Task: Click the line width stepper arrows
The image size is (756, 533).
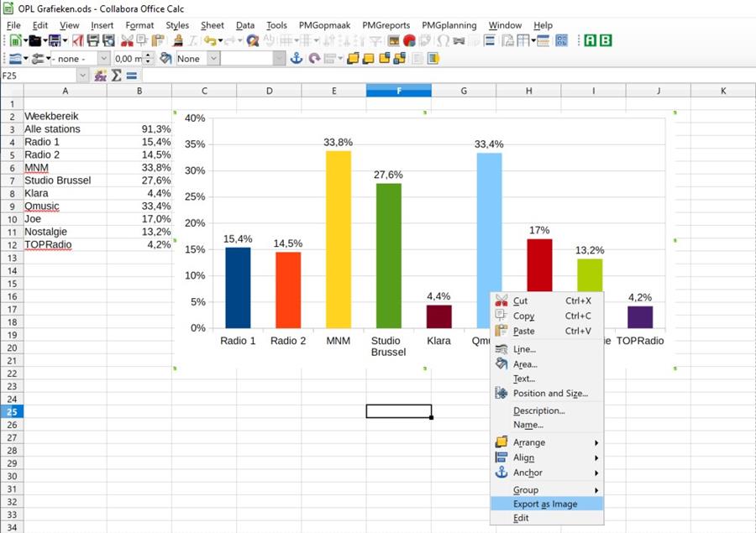Action: [149, 58]
